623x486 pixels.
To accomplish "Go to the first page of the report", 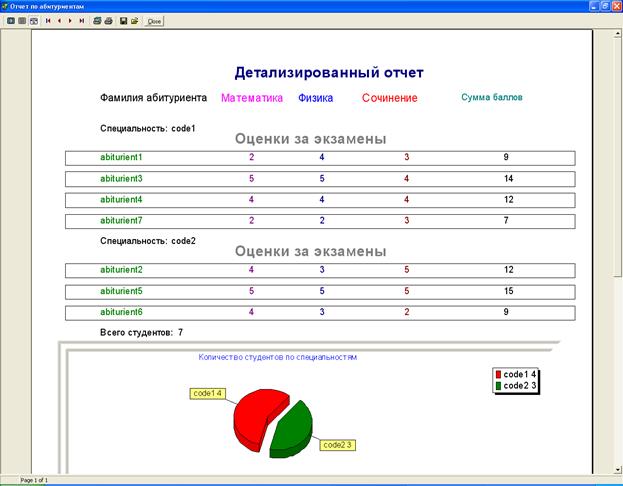I will click(48, 20).
